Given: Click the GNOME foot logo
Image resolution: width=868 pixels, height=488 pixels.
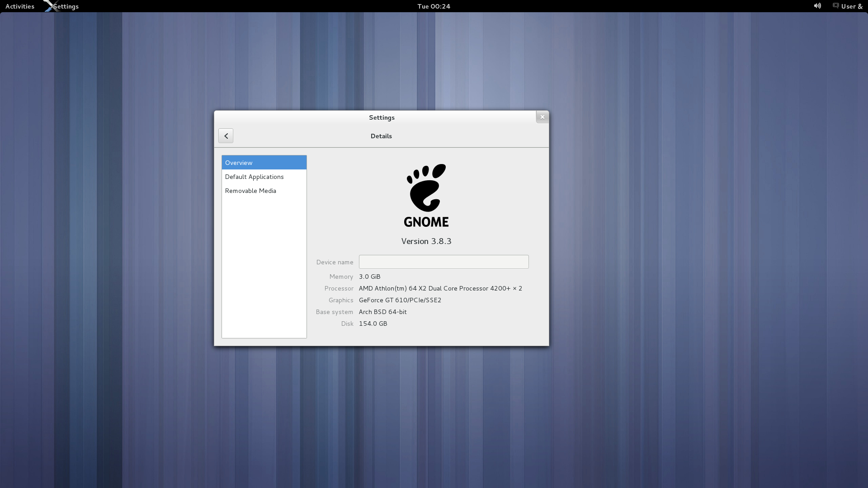Looking at the screenshot, I should click(x=426, y=195).
